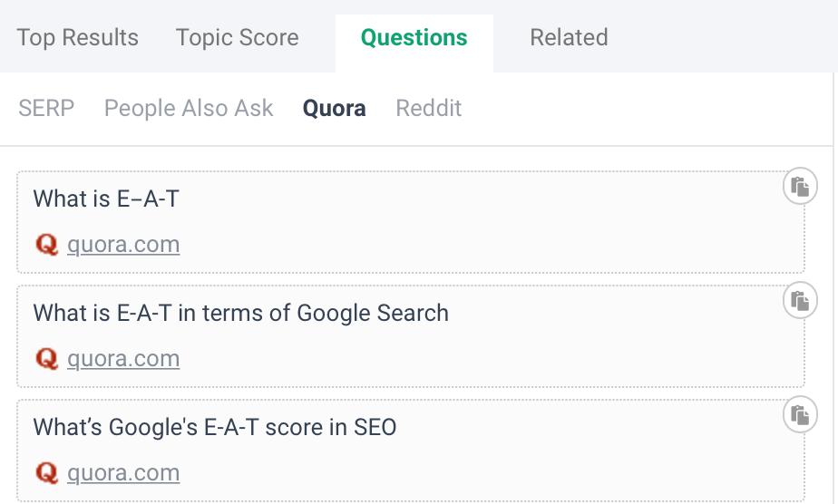Click "What's Google's E-A-T score in SEO" text
Screen dimensions: 838x504
pyautogui.click(x=215, y=428)
